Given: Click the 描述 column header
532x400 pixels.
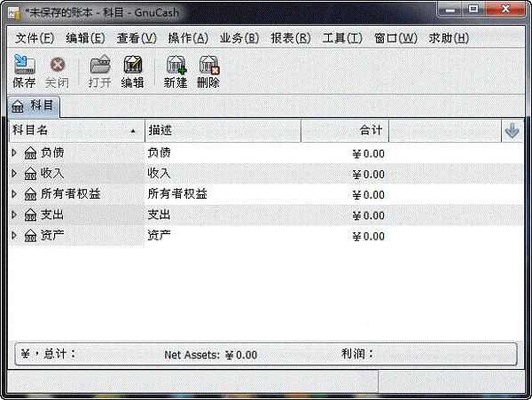Looking at the screenshot, I should 222,130.
